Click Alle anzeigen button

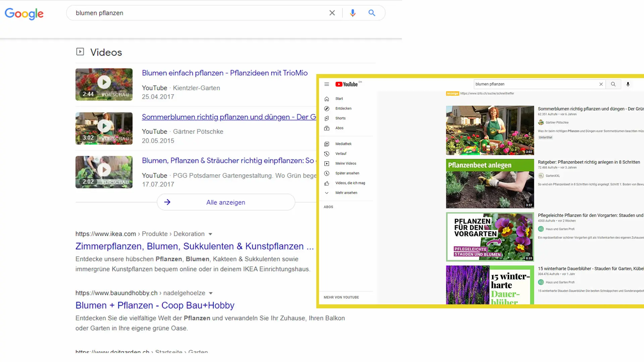tap(226, 202)
